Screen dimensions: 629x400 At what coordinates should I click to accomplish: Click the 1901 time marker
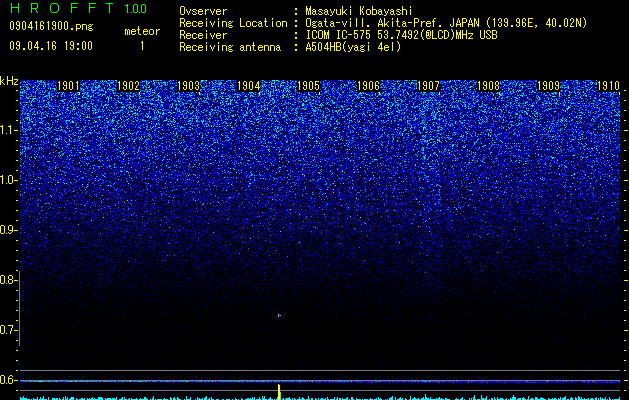click(x=69, y=86)
